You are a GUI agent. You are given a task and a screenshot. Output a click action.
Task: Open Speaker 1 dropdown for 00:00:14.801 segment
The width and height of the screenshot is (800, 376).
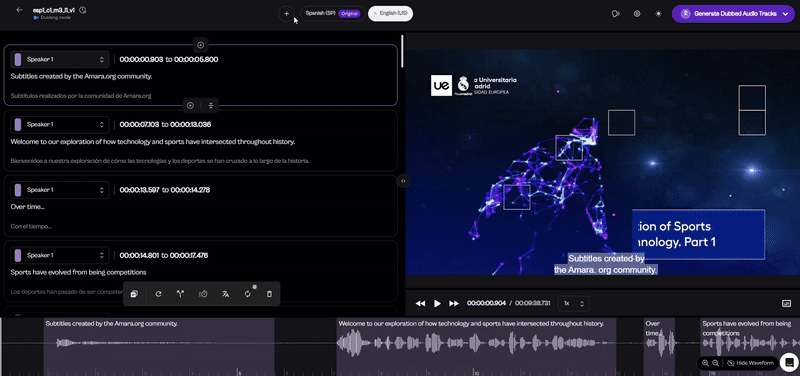[x=60, y=255]
